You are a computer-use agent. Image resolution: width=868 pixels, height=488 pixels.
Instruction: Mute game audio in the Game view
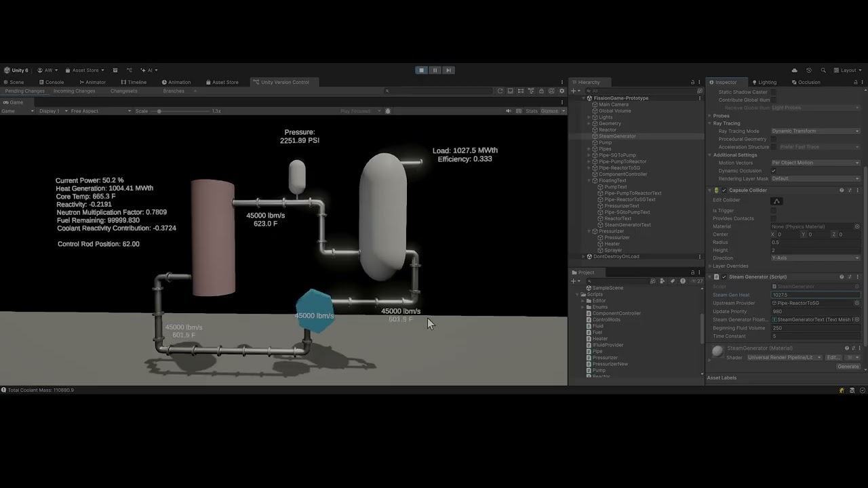click(509, 111)
